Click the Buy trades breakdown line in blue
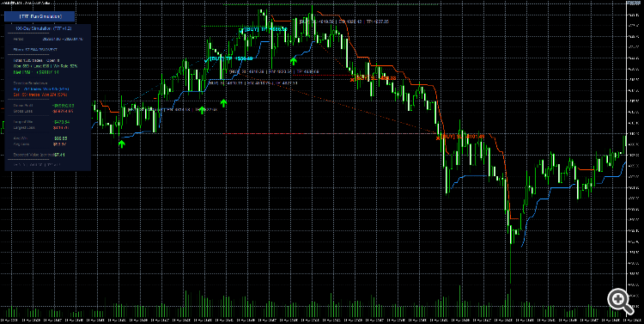Screen dimensions: 644x324 point(41,89)
